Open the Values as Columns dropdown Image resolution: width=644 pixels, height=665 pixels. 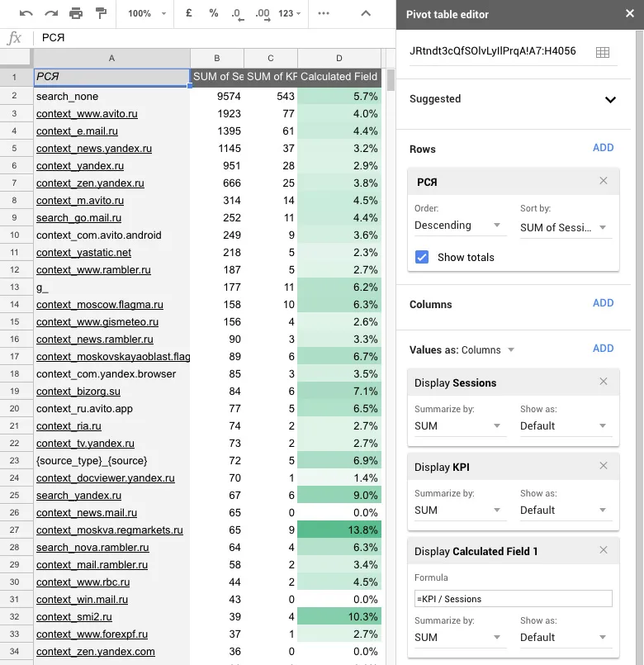488,350
